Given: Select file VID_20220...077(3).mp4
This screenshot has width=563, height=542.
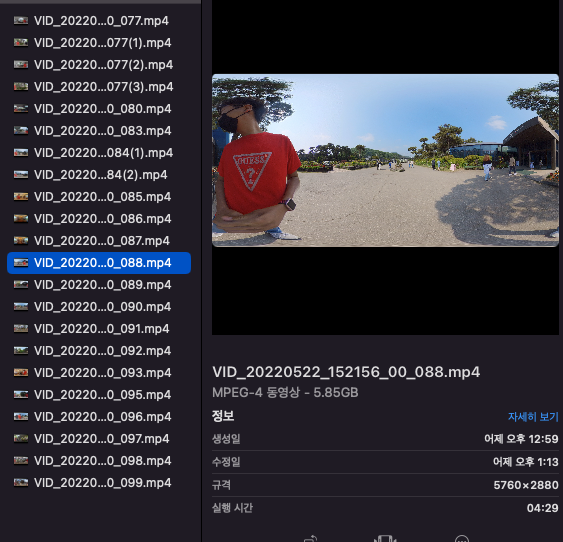Looking at the screenshot, I should [x=99, y=87].
